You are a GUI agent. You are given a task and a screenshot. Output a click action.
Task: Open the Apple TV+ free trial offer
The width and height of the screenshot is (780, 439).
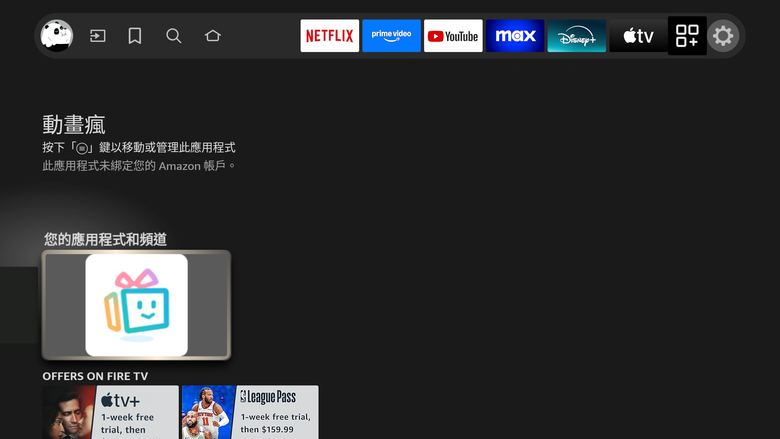click(x=110, y=412)
